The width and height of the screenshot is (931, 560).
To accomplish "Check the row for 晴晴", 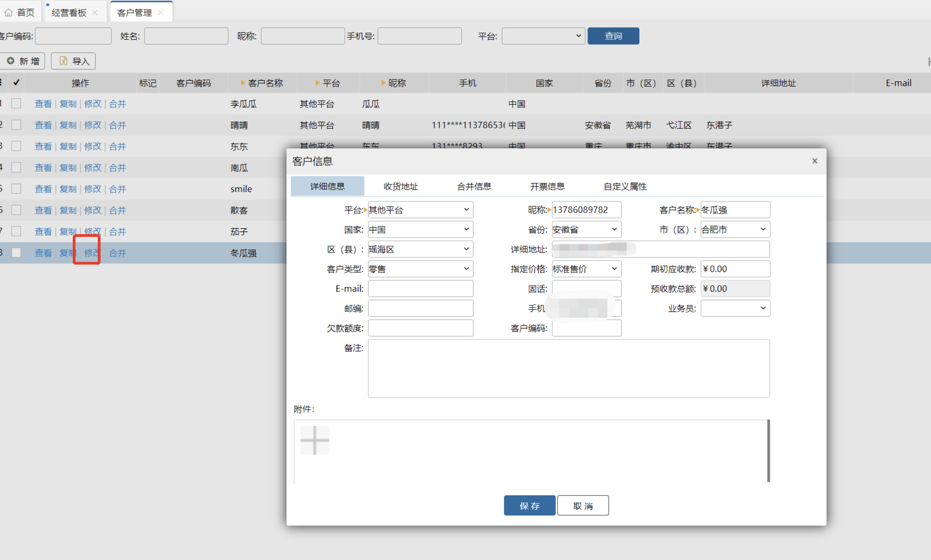I will [x=16, y=125].
